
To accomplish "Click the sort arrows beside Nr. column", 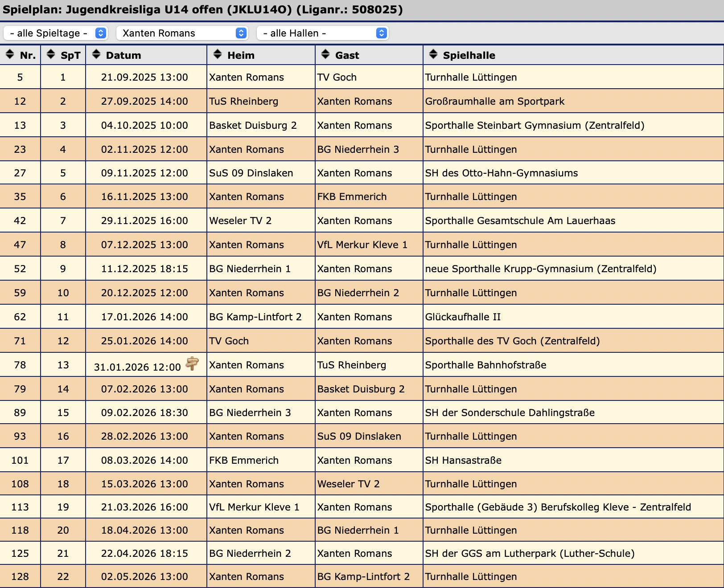I will click(x=10, y=55).
